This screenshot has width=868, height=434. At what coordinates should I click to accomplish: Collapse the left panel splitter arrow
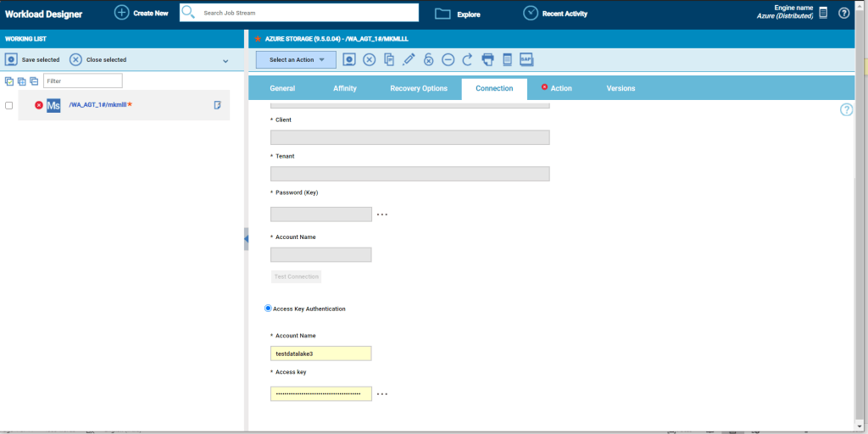click(x=246, y=239)
